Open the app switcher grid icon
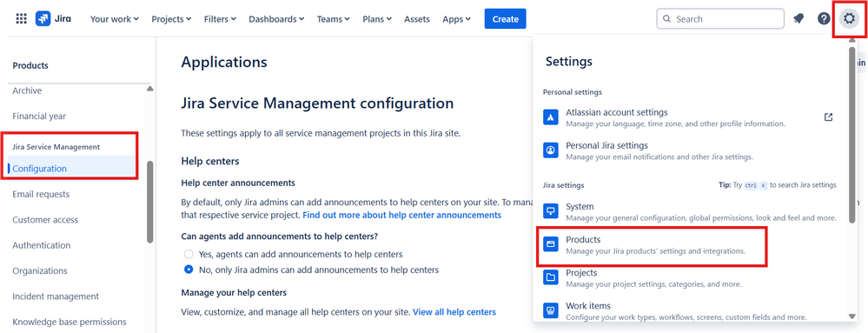868x333 pixels. [21, 19]
